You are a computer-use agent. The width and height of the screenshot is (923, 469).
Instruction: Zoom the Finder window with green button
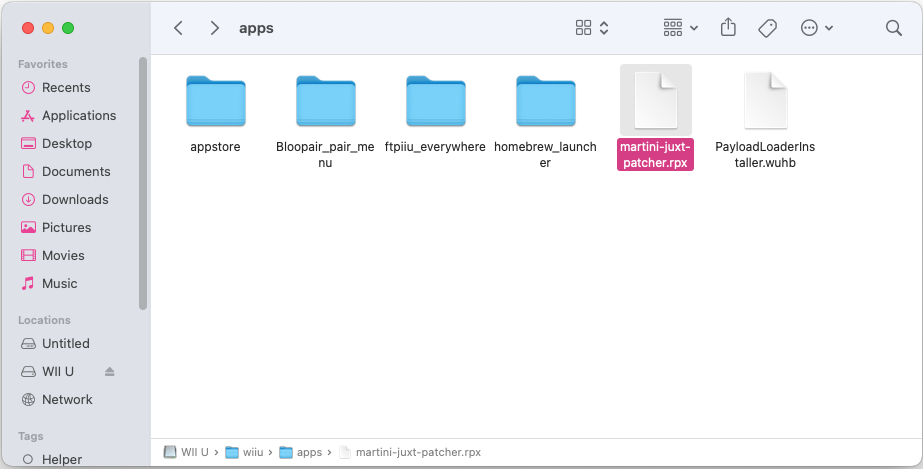(68, 28)
